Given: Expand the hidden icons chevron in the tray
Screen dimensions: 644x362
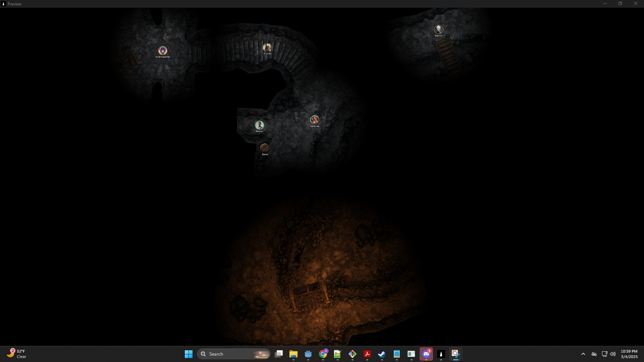Looking at the screenshot, I should 583,354.
